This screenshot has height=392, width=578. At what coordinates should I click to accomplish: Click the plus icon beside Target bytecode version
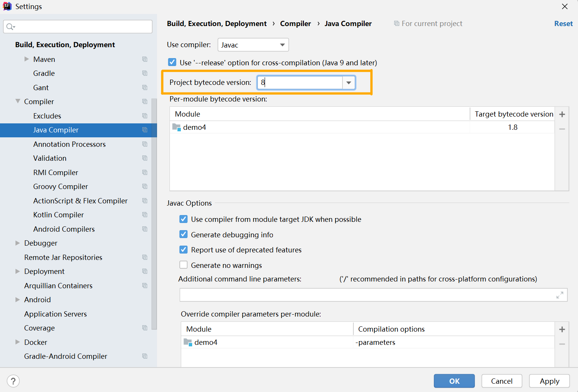[x=562, y=114]
